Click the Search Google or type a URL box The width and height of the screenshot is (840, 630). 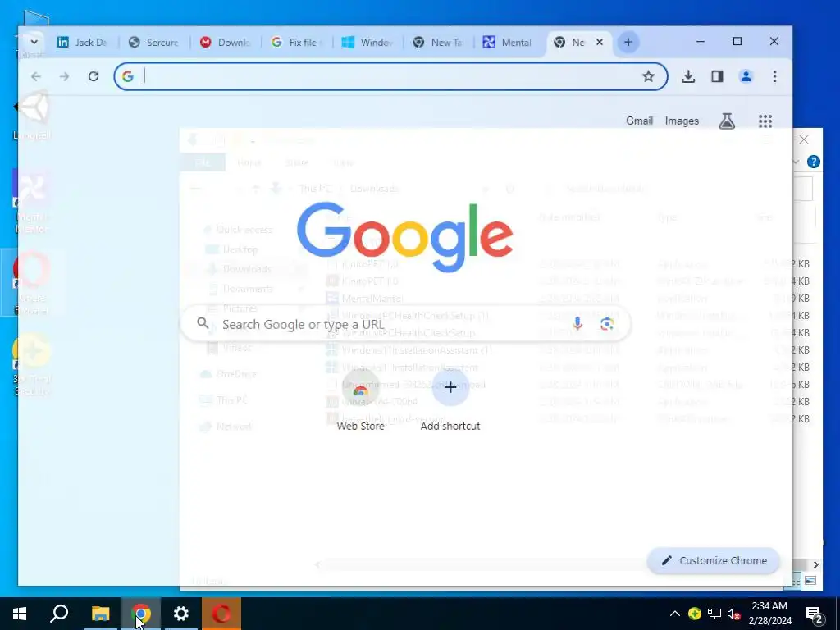click(405, 323)
